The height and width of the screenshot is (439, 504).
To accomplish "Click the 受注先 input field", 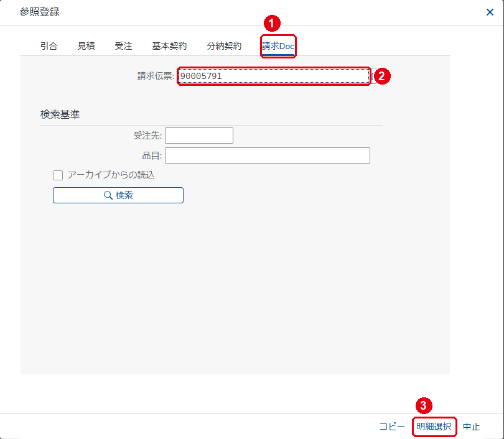I will point(199,136).
